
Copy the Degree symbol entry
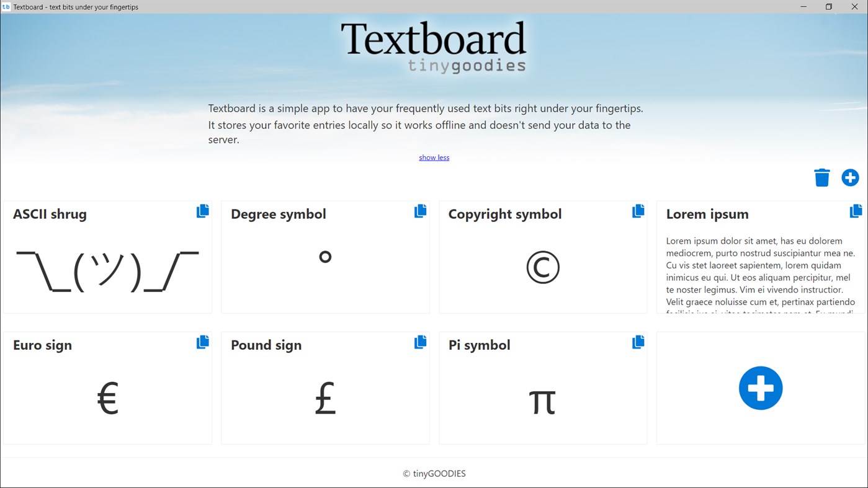tap(420, 211)
